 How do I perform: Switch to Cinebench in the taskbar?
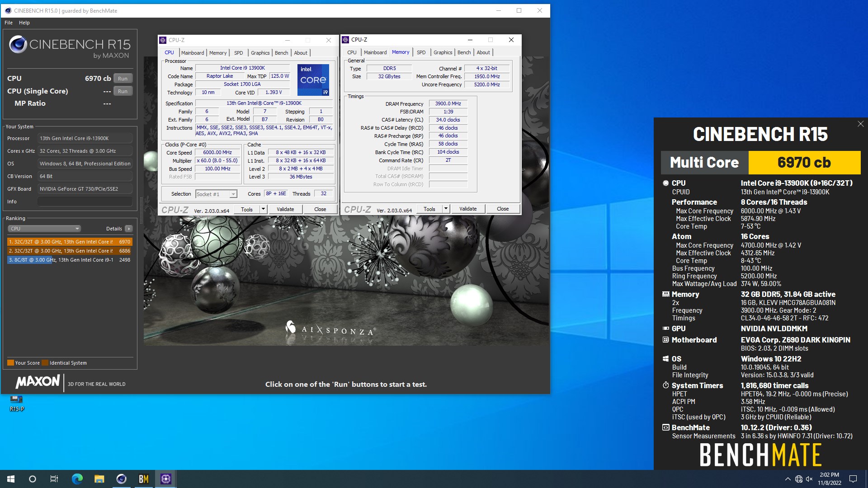tap(122, 479)
